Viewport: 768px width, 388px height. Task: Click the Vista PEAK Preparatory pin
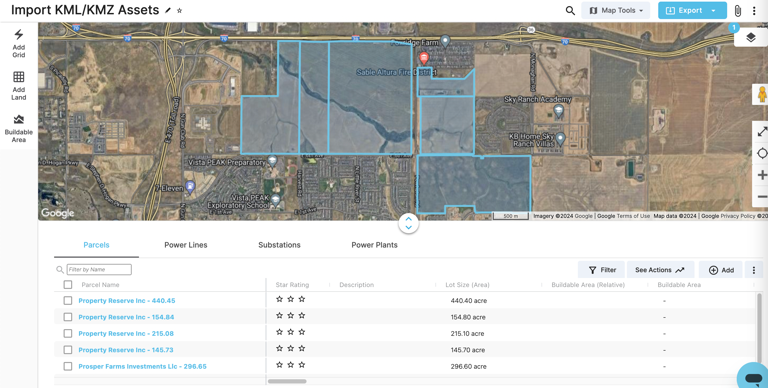(x=273, y=161)
